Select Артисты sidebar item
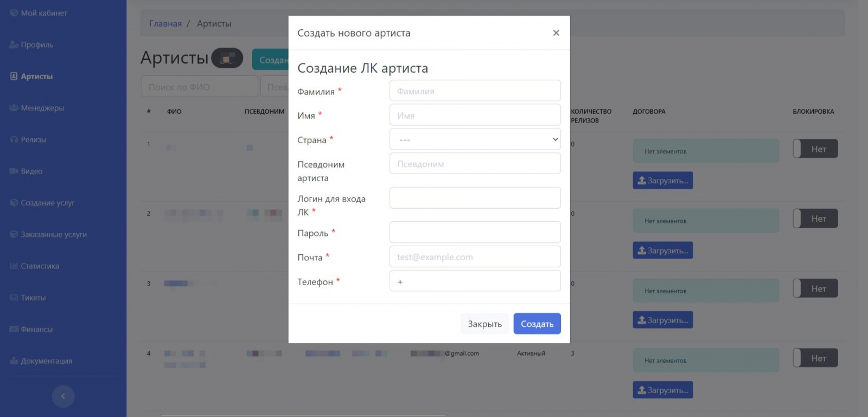Viewport: 868px width, 417px height. (x=37, y=76)
